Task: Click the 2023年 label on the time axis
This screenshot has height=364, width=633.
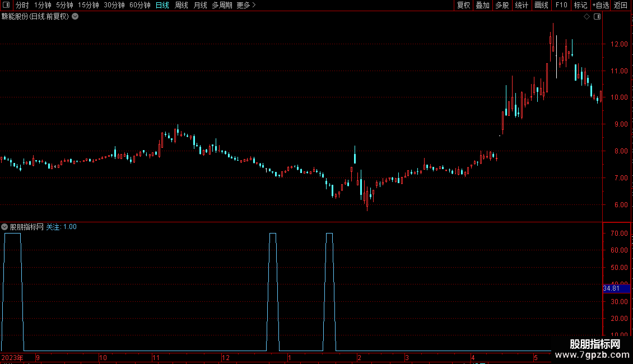Action: pos(12,358)
